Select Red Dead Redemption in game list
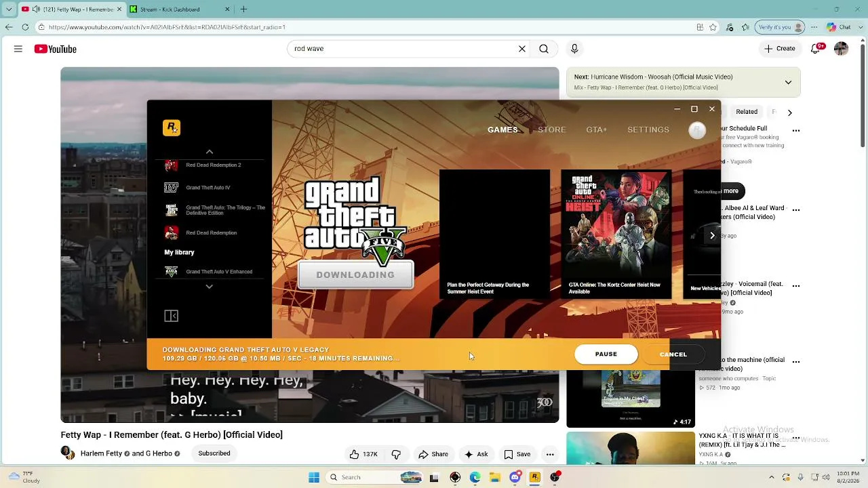Screen dimensions: 868x488 (212, 233)
